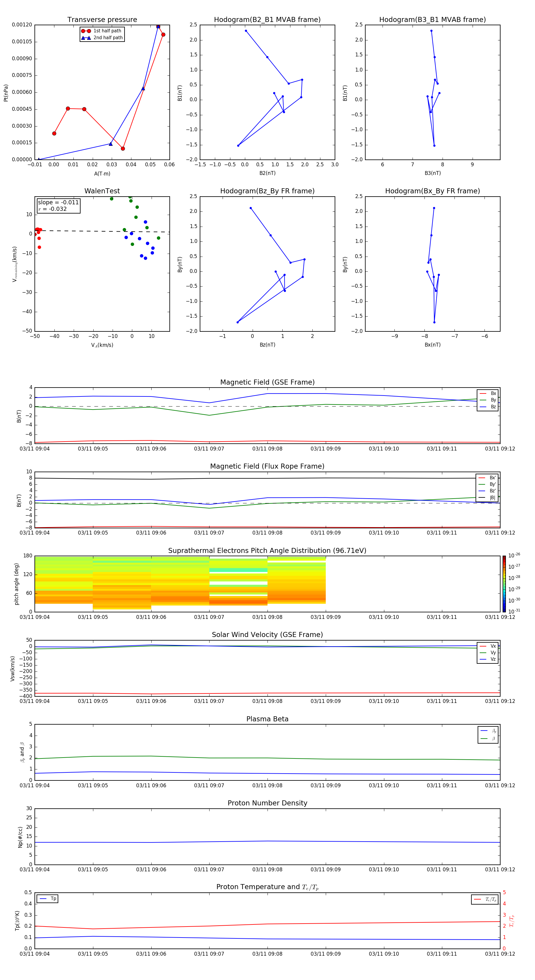This screenshot has height=980, width=535.
Task: Click the 'A(T·m)' x-axis label
Action: (x=102, y=174)
